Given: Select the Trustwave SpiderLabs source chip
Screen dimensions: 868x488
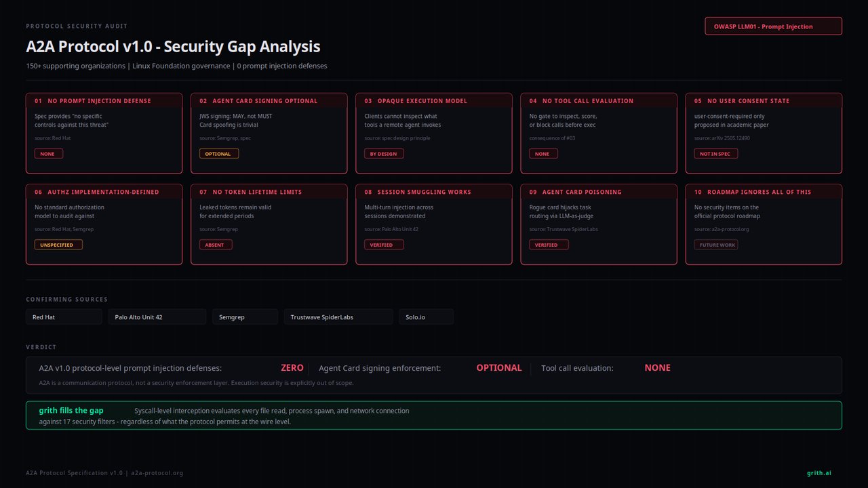Looking at the screenshot, I should coord(338,317).
